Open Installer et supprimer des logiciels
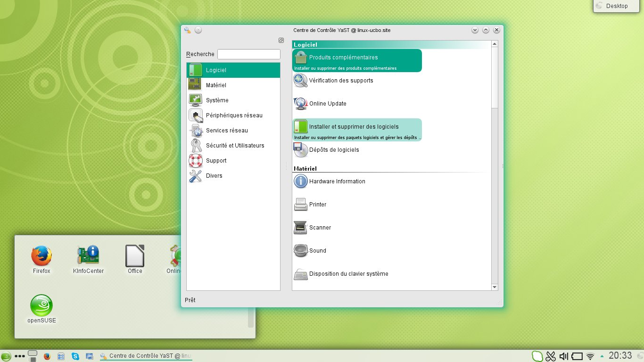 357,130
